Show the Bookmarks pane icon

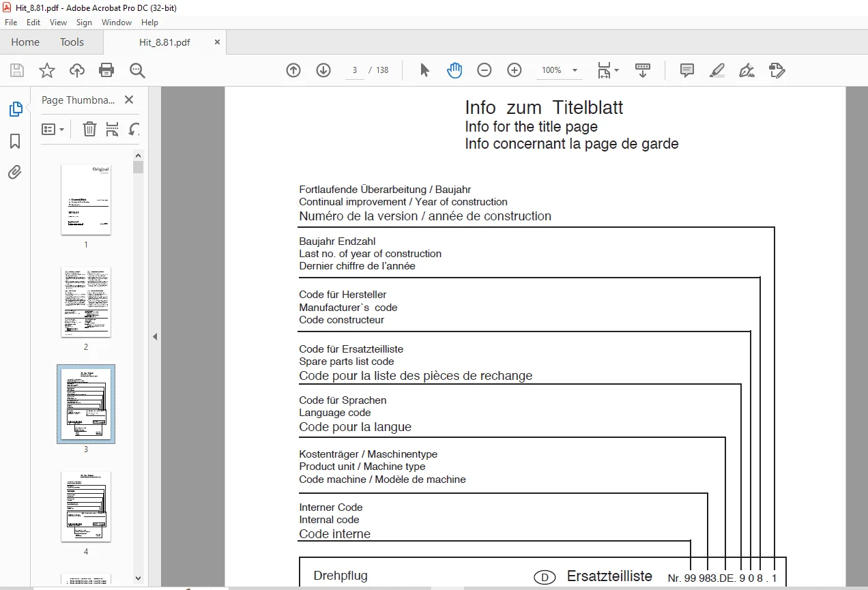coord(15,141)
